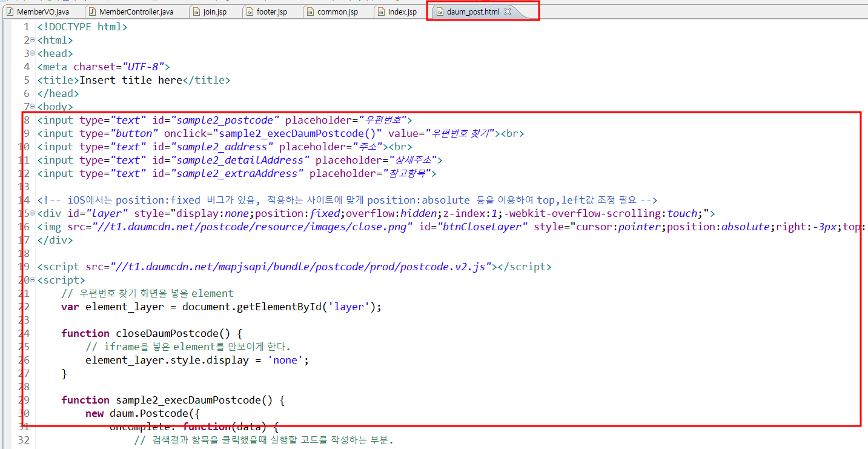Place cursor on <!DOCTYPE html> line
Viewport: 868px width, 449px height.
[82, 27]
